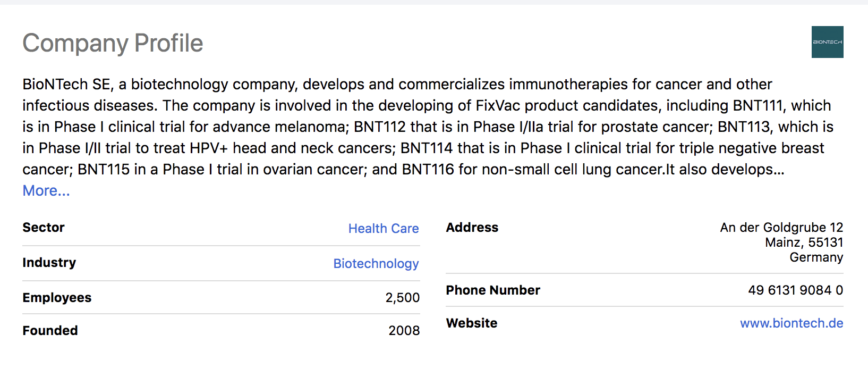Image resolution: width=868 pixels, height=368 pixels.
Task: Click phone number 49 6131 9084 0
Action: coord(795,290)
